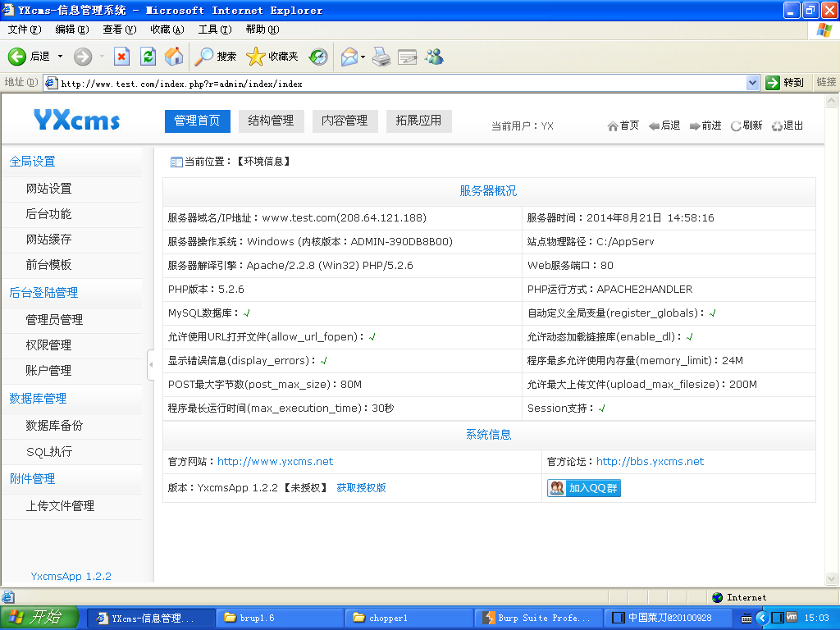840x630 pixels.
Task: Click the http://bbs.yxcms.net forum link
Action: pos(650,461)
